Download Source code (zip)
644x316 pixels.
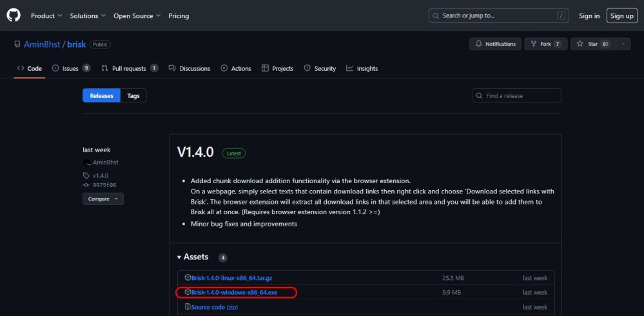point(215,308)
